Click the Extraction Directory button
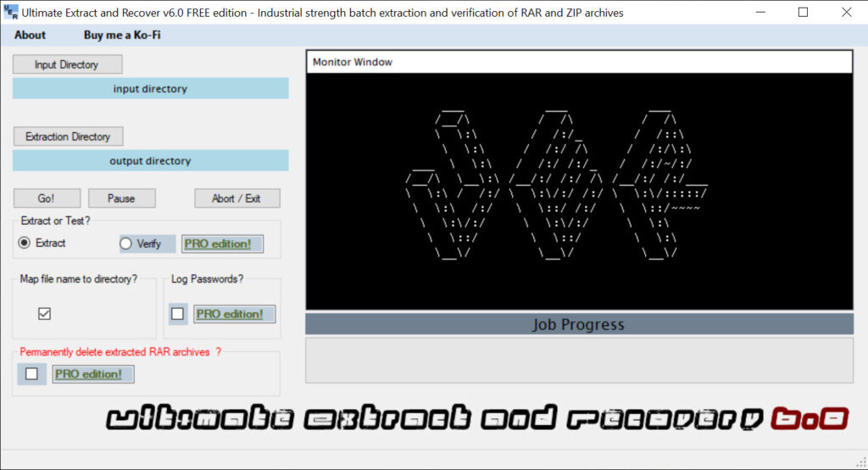The image size is (868, 470). 68,137
